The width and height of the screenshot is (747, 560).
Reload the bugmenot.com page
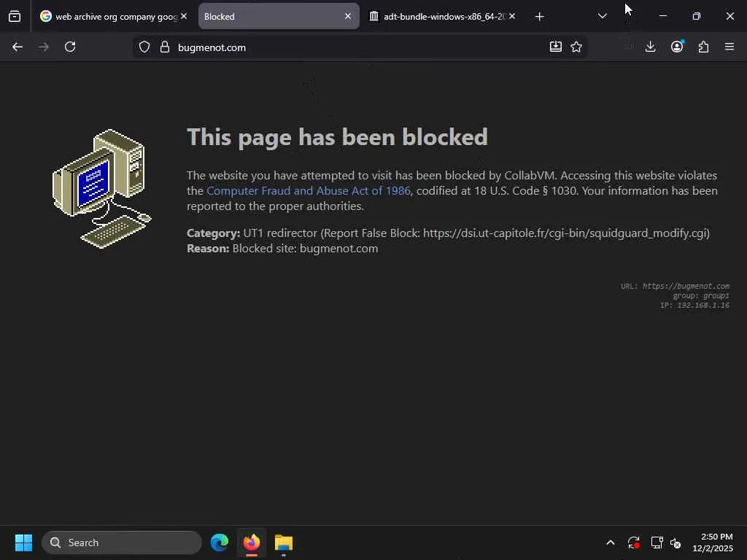70,47
